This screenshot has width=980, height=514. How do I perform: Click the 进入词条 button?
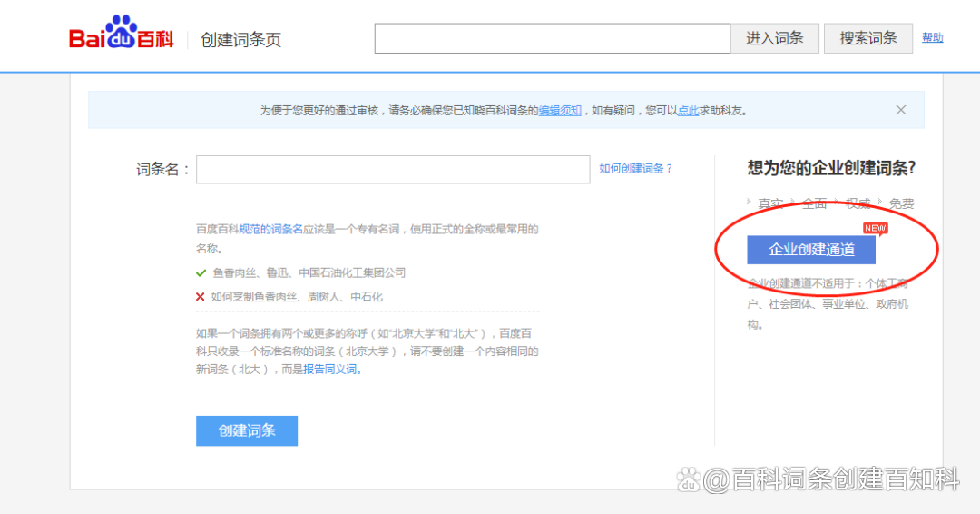pos(775,38)
